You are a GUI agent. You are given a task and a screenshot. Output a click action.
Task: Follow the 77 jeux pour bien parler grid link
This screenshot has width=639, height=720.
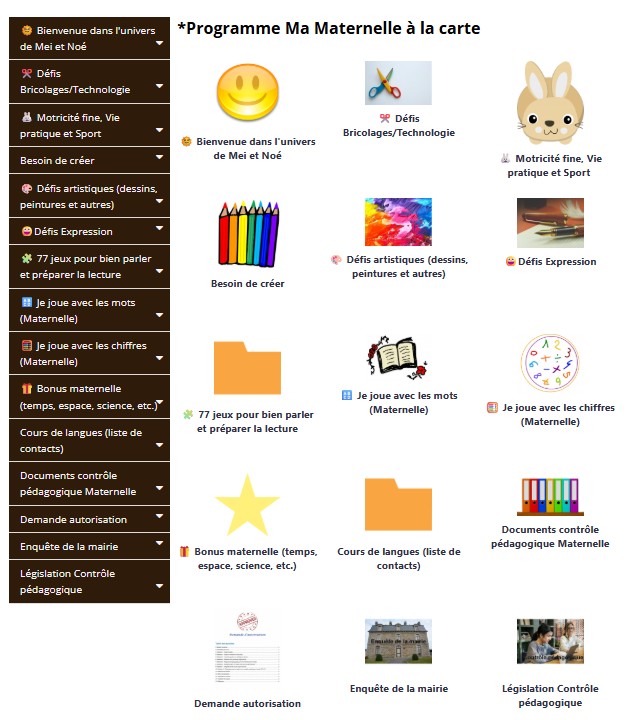point(248,422)
